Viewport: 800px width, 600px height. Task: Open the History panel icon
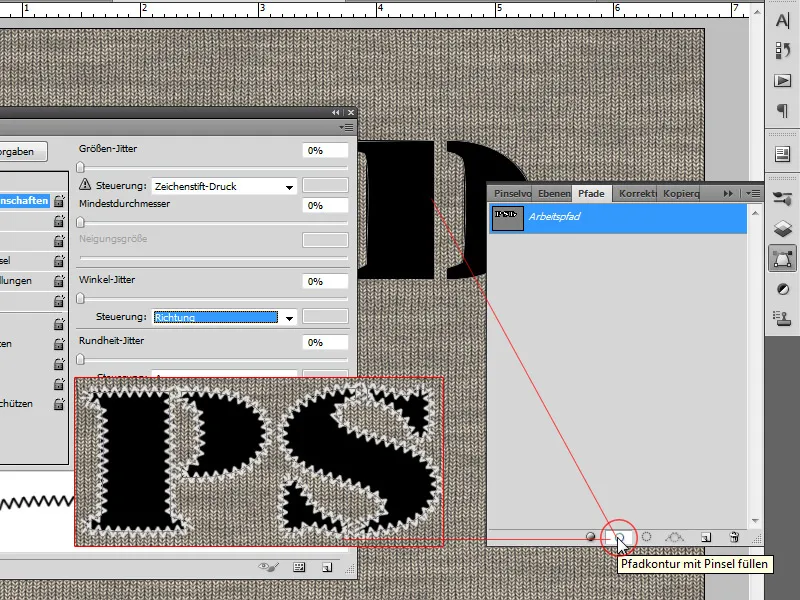782,51
